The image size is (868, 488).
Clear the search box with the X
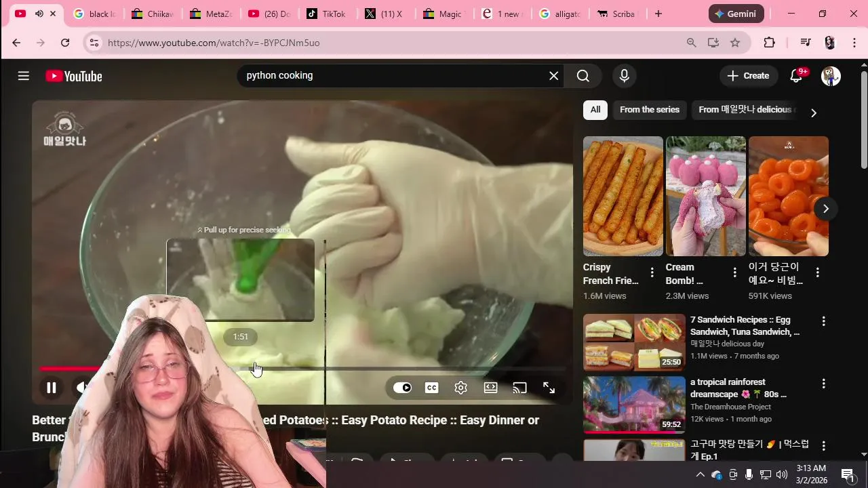pos(554,76)
